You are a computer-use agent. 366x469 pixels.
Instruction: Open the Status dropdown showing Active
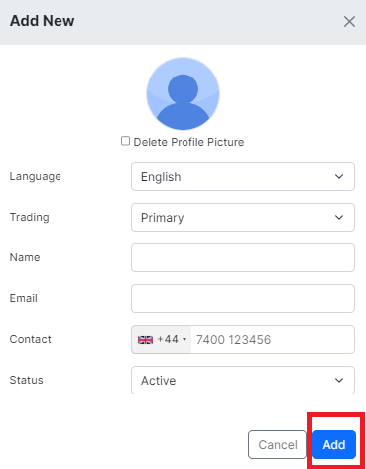(243, 380)
